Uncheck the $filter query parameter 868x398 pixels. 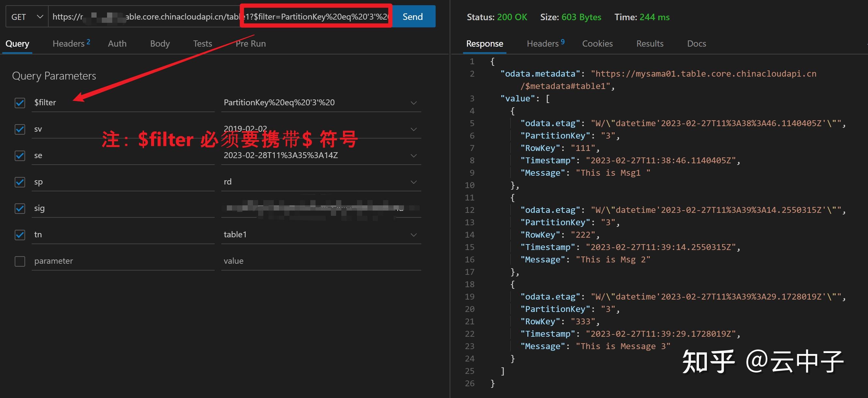[20, 103]
